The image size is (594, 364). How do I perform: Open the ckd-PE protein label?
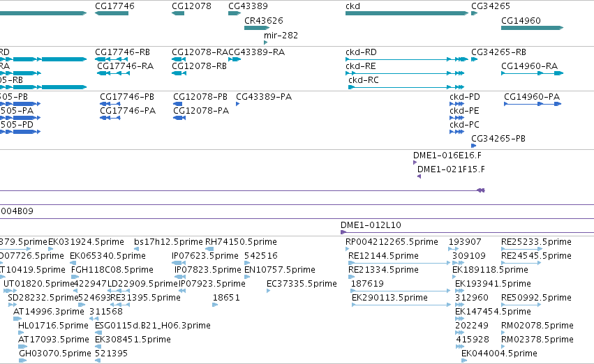[x=464, y=110]
